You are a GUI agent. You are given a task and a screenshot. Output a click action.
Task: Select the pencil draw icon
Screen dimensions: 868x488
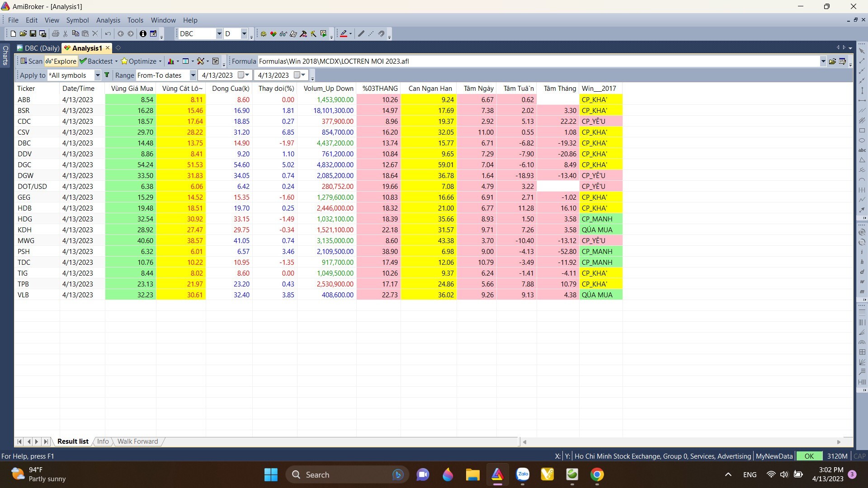coord(361,34)
